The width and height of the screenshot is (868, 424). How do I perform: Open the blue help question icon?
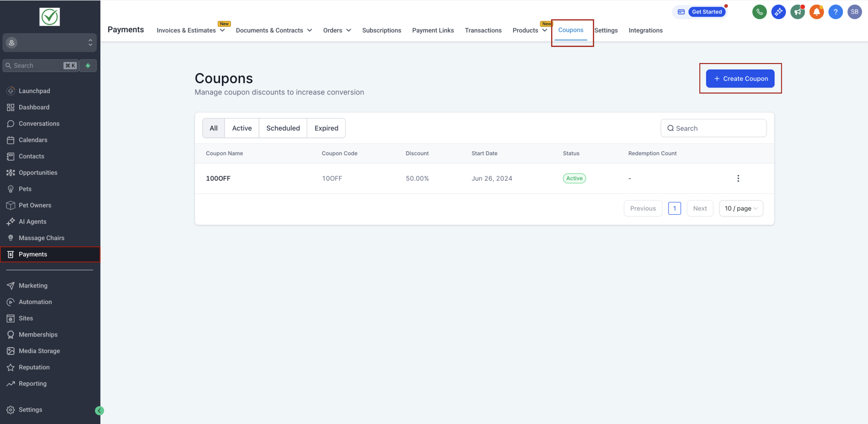pyautogui.click(x=835, y=12)
